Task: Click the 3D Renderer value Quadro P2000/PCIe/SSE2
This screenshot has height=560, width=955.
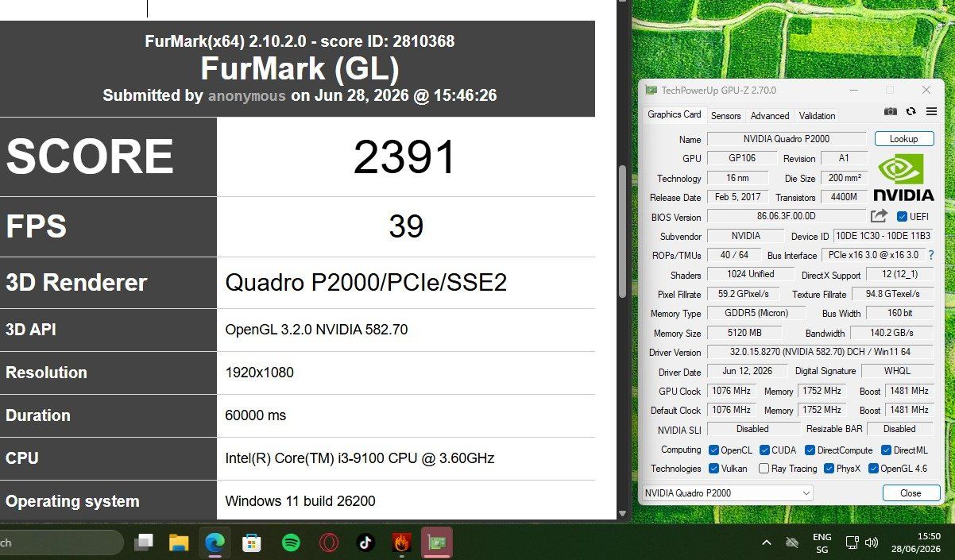Action: click(366, 282)
